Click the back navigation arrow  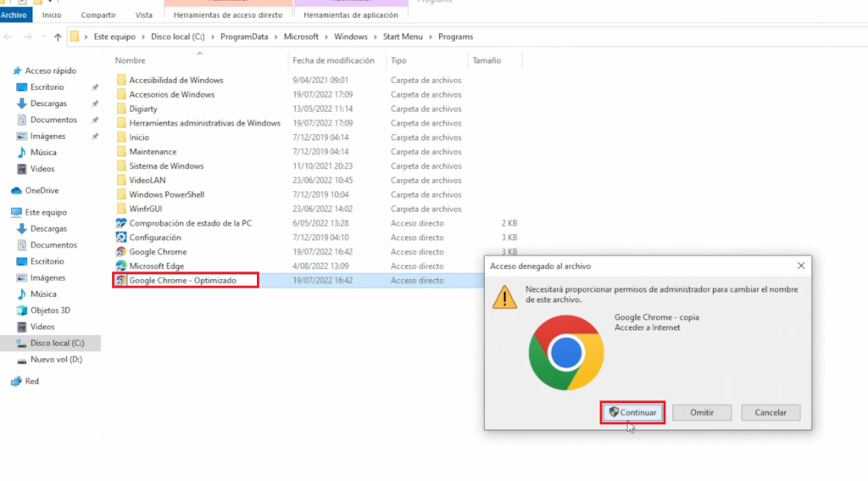click(8, 37)
